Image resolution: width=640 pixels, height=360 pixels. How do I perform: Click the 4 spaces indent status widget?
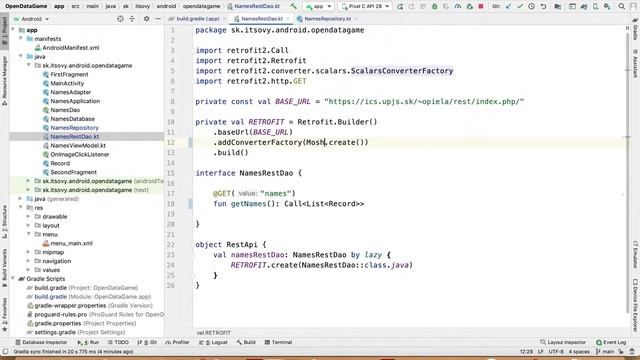579,352
